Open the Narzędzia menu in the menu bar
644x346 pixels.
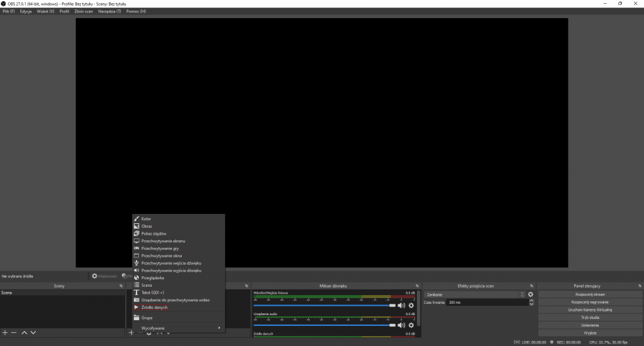coord(109,11)
